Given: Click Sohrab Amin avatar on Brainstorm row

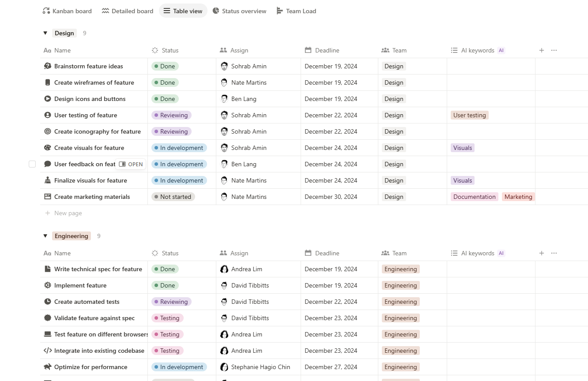Looking at the screenshot, I should point(224,66).
